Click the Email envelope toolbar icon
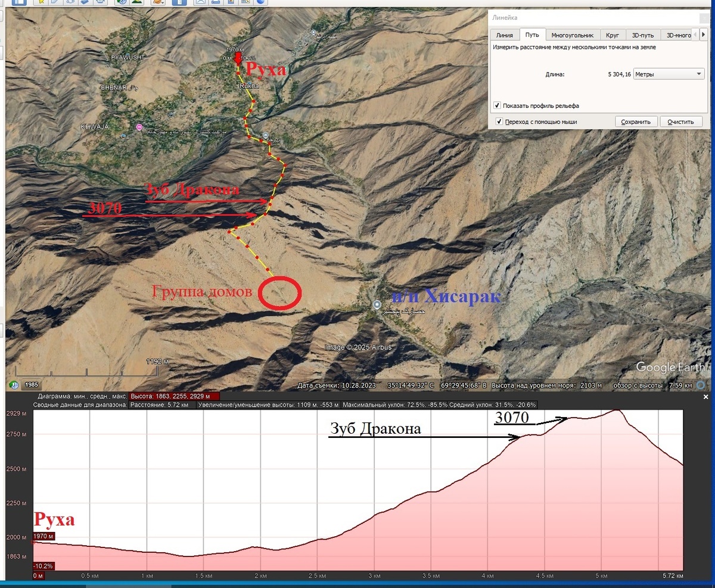This screenshot has width=715, height=588. tap(200, 2)
